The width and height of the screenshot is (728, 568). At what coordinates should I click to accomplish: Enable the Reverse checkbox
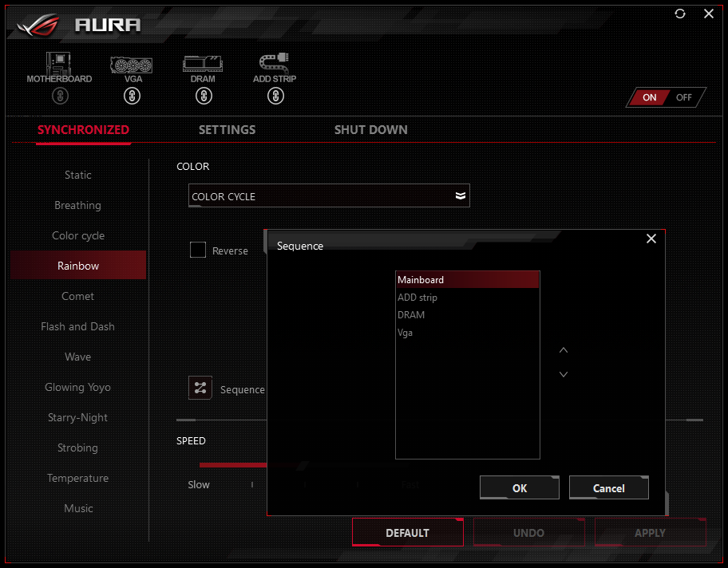point(198,250)
